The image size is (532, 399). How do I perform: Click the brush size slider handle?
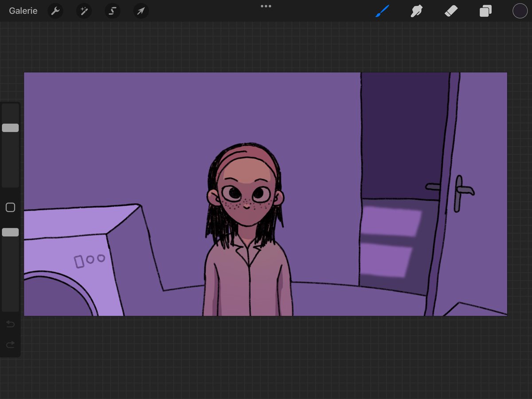tap(10, 128)
